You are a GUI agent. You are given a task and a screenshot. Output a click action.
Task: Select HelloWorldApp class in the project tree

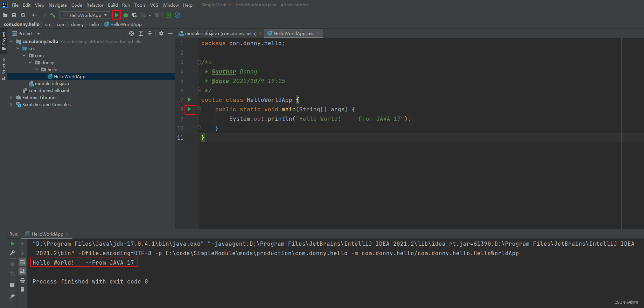tap(69, 76)
